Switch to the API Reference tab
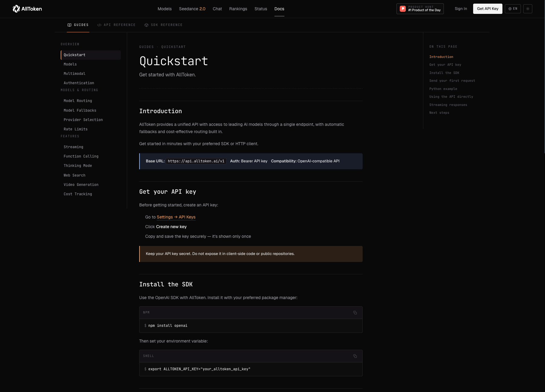The height and width of the screenshot is (392, 545). tap(117, 25)
